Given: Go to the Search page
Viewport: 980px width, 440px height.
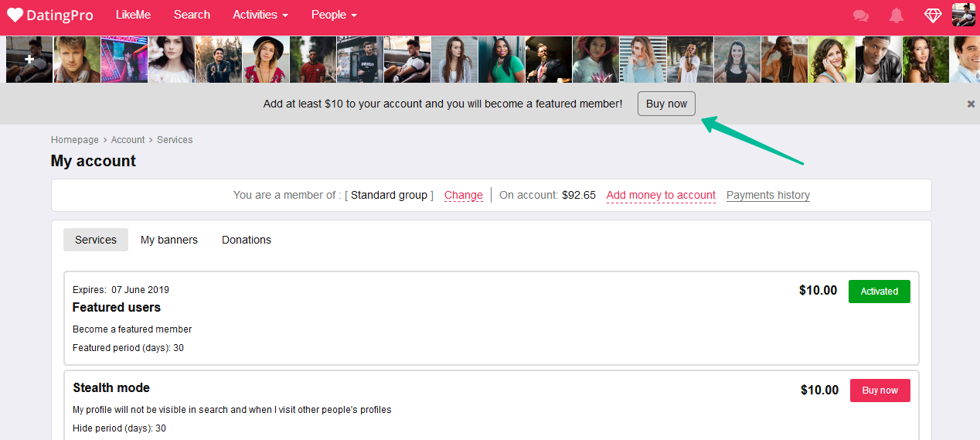Looking at the screenshot, I should point(192,15).
